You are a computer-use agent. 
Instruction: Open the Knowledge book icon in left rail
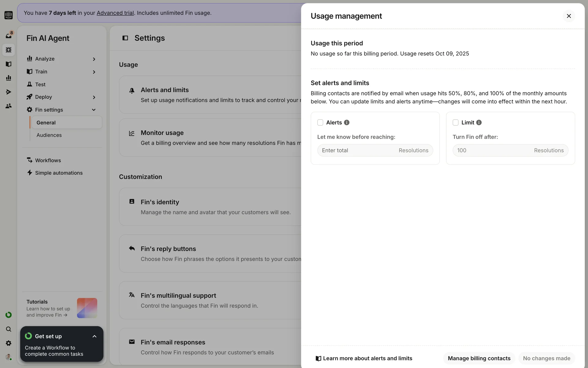tap(9, 64)
